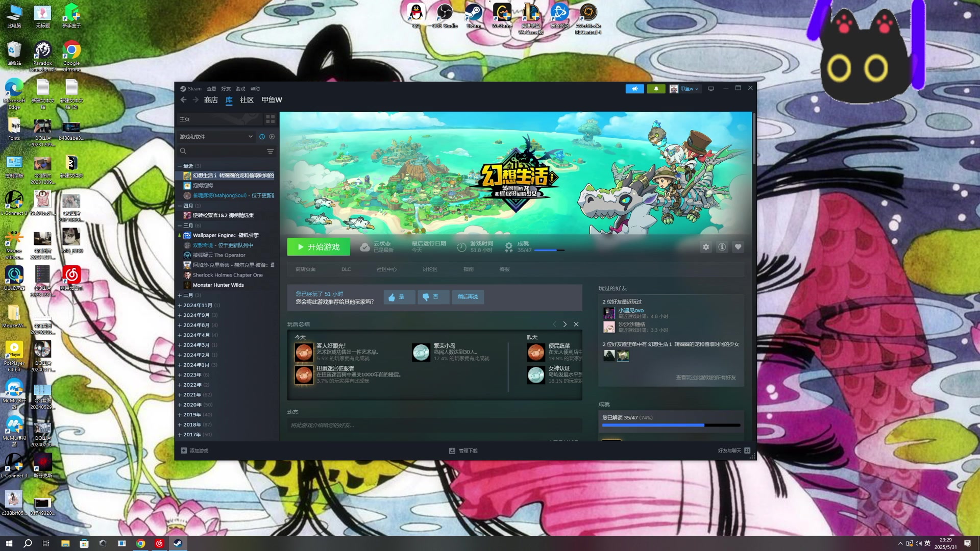
Task: Add game to favorites heart icon
Action: click(x=738, y=247)
